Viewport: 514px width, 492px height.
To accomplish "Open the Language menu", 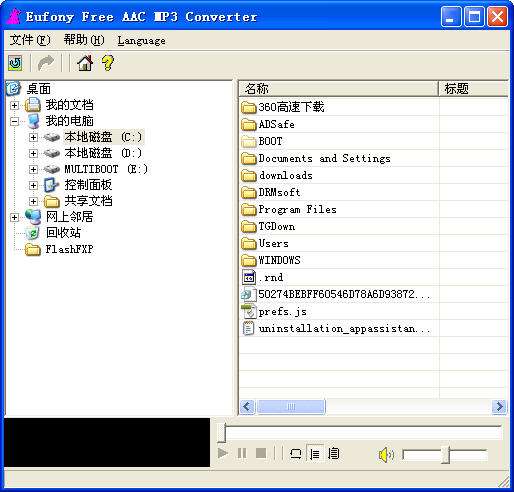I will pos(141,41).
